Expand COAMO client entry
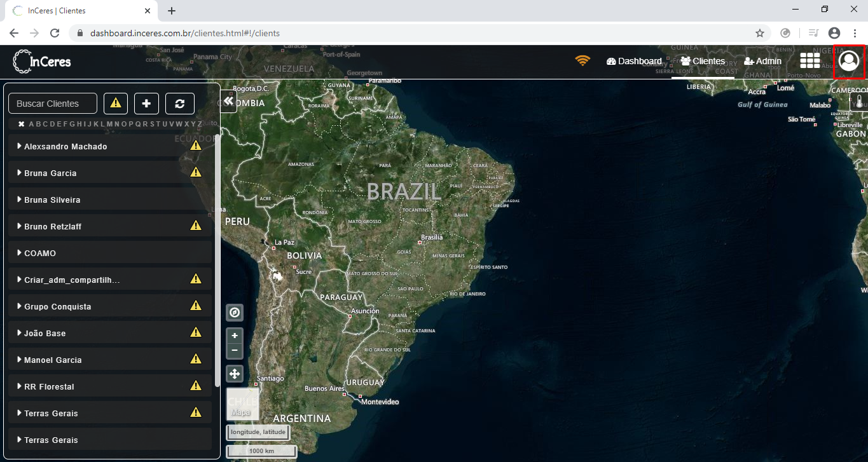Viewport: 868px width, 462px height. (20, 253)
